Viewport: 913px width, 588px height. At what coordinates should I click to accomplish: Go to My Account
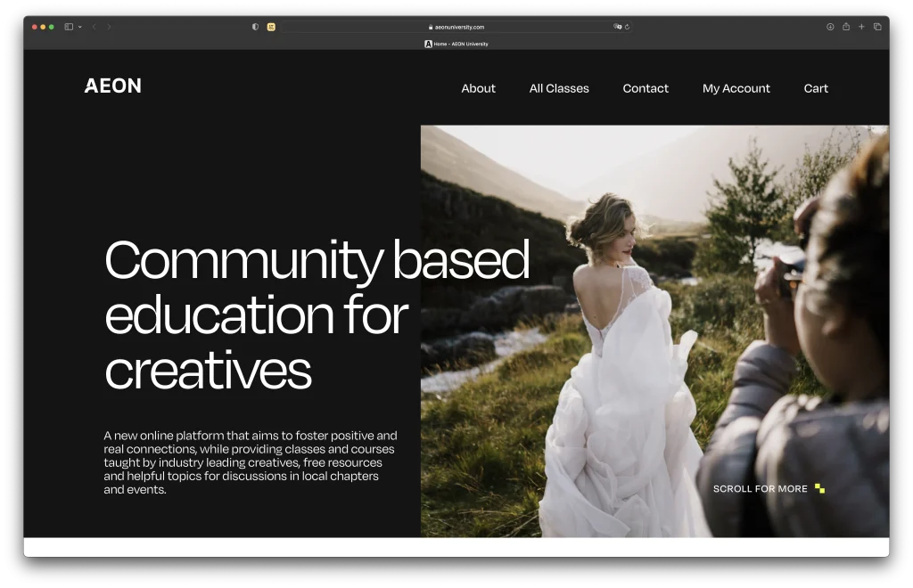tap(736, 88)
